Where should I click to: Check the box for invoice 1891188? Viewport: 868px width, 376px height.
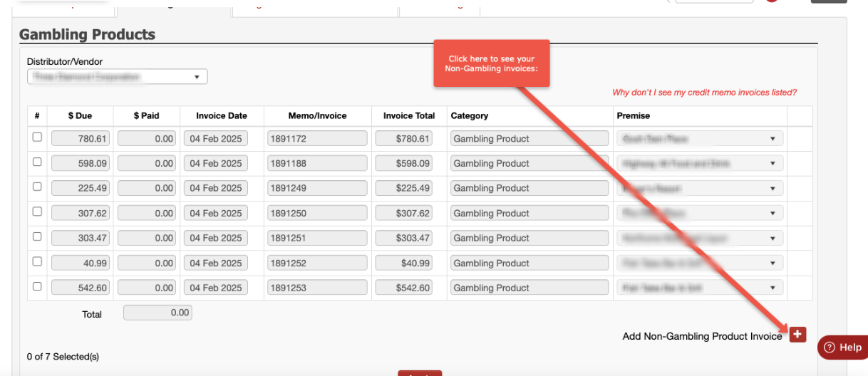click(37, 162)
